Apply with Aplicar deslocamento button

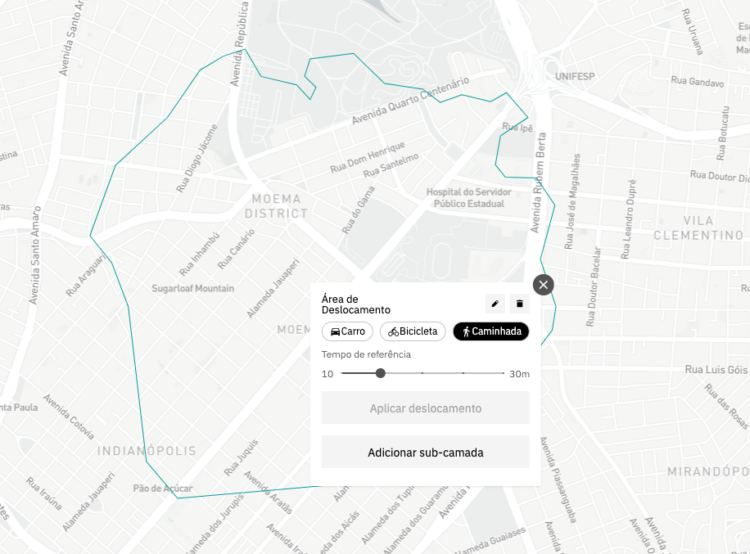[425, 408]
